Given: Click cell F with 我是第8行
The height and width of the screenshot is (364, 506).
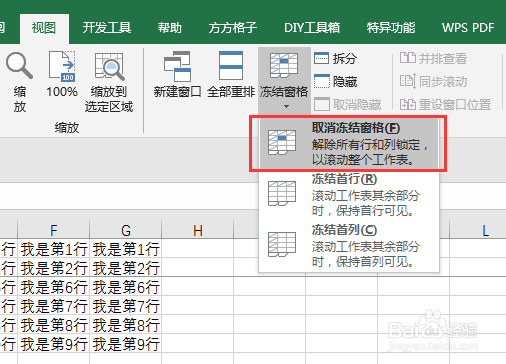Looking at the screenshot, I should (53, 325).
